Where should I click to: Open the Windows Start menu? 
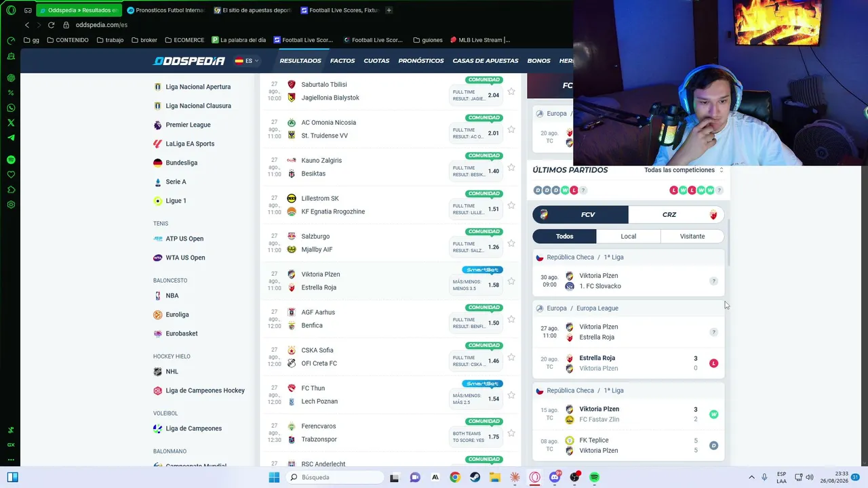[274, 477]
